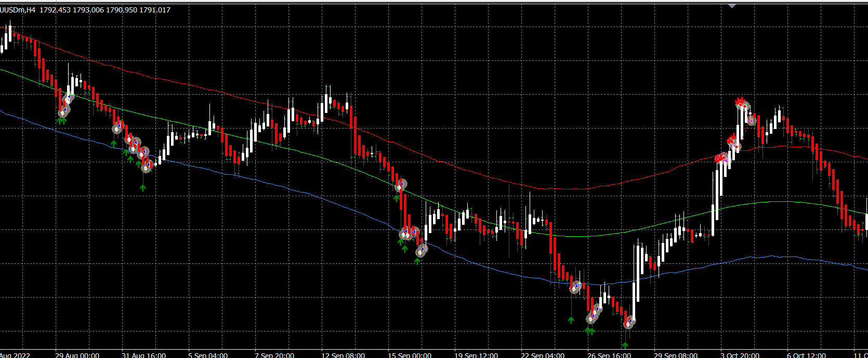
Task: Select the open price value 1792.453
Action: 55,10
